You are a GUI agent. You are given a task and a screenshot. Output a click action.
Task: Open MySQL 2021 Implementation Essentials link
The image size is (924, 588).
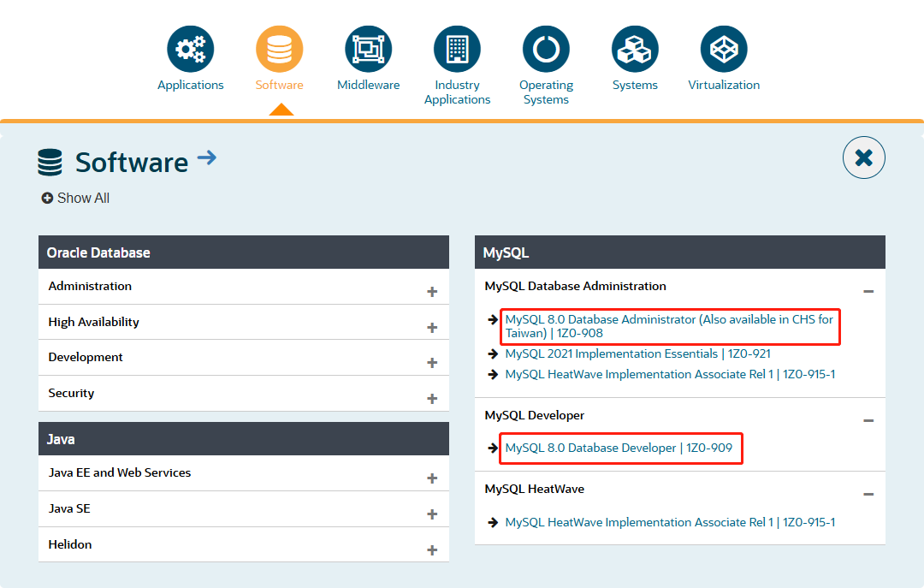point(637,353)
